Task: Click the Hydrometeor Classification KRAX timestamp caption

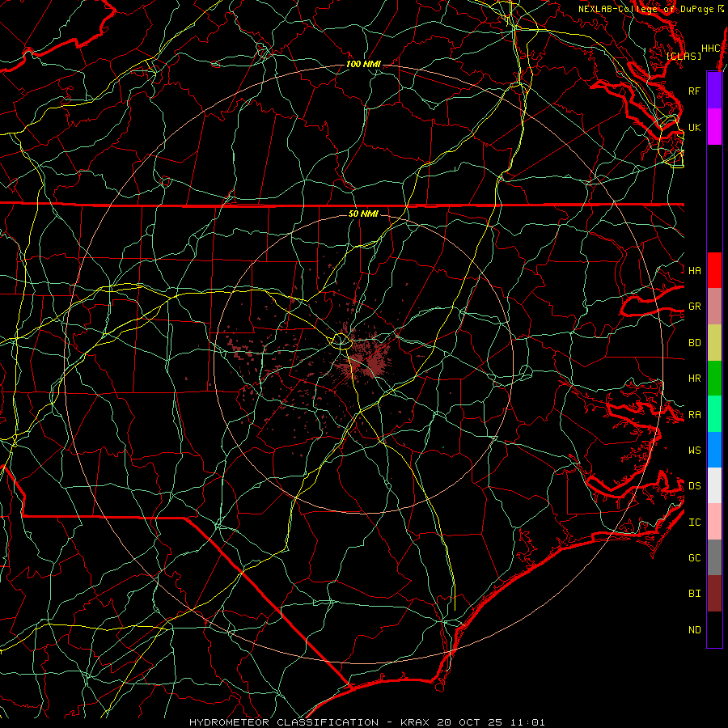Action: coord(366,722)
